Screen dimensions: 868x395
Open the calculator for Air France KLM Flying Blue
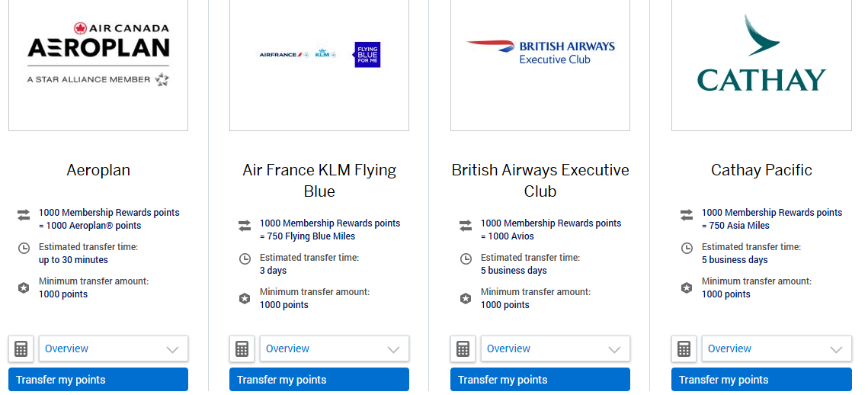[x=242, y=349]
